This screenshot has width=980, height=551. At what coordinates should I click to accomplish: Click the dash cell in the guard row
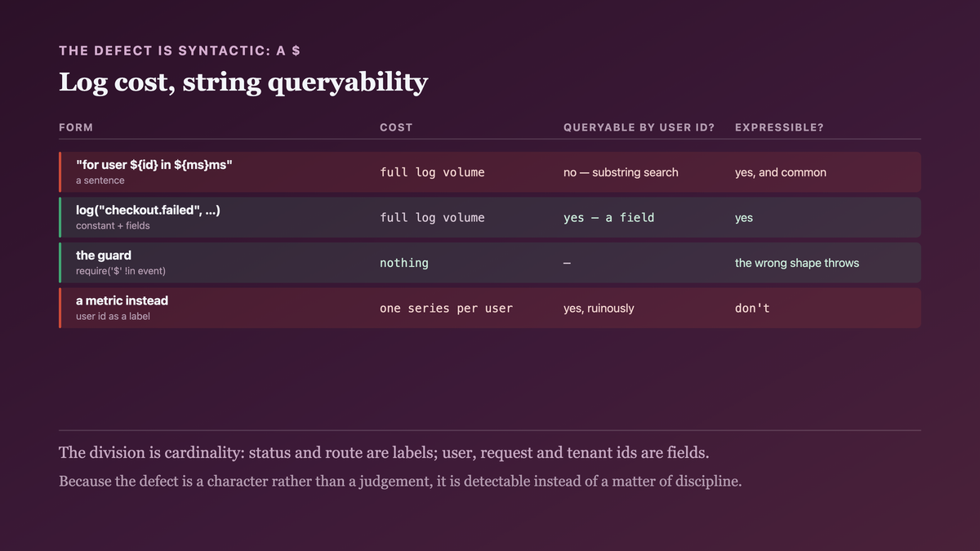tap(568, 263)
